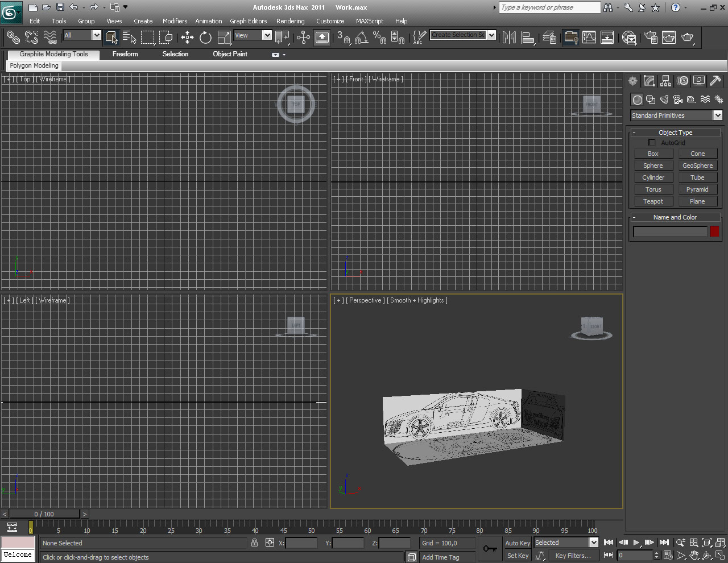Screen dimensions: 728x563
Task: Open the Material Editor
Action: [x=629, y=38]
